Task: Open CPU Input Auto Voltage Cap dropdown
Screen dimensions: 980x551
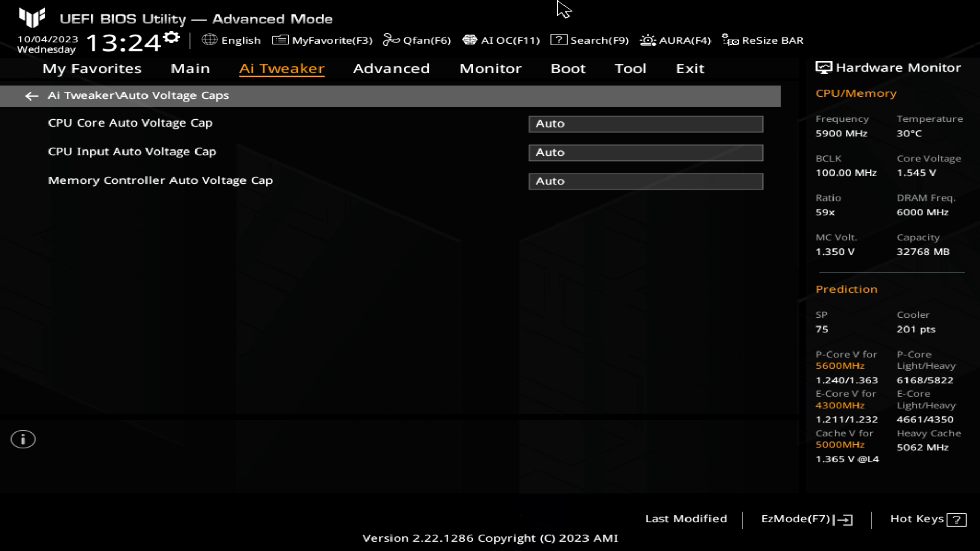Action: pos(646,153)
